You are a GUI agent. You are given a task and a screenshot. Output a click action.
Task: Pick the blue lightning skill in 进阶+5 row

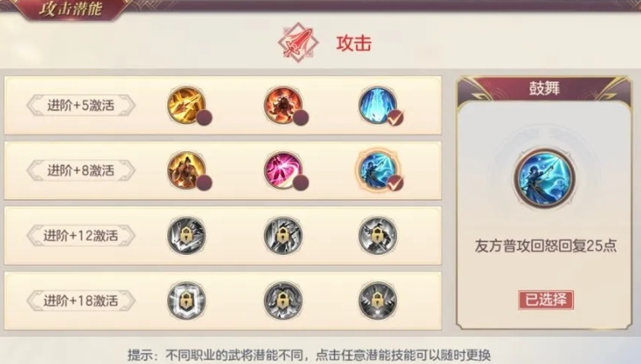(x=378, y=105)
